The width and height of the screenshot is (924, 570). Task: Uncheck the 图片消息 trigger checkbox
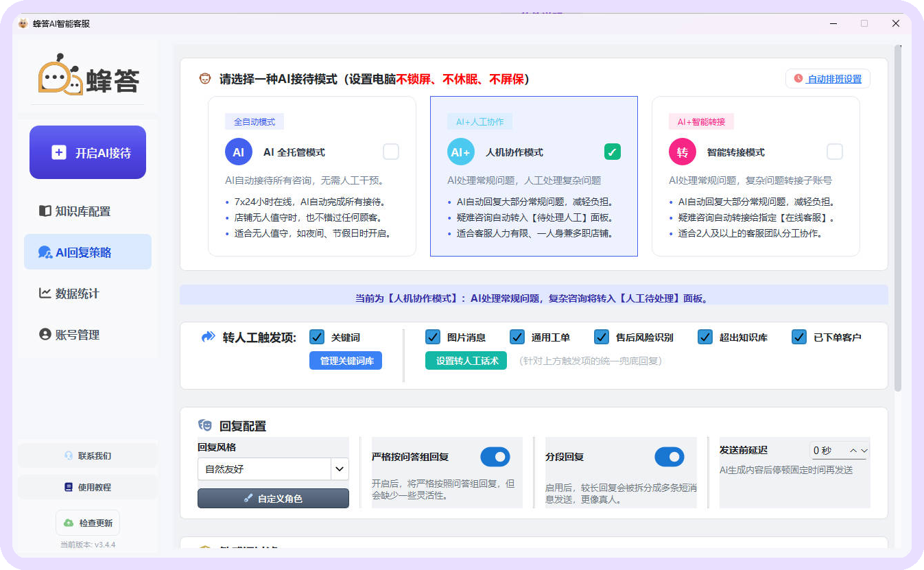coord(433,337)
